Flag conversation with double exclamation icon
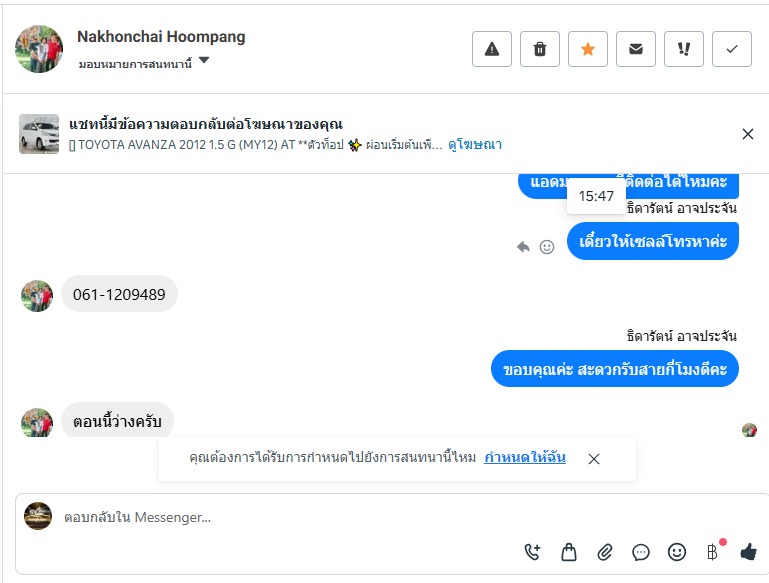This screenshot has width=769, height=583. (x=684, y=49)
